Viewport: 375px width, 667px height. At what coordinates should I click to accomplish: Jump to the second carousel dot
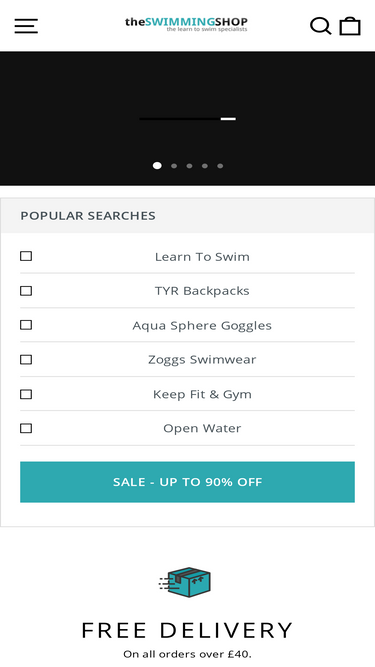(x=174, y=166)
